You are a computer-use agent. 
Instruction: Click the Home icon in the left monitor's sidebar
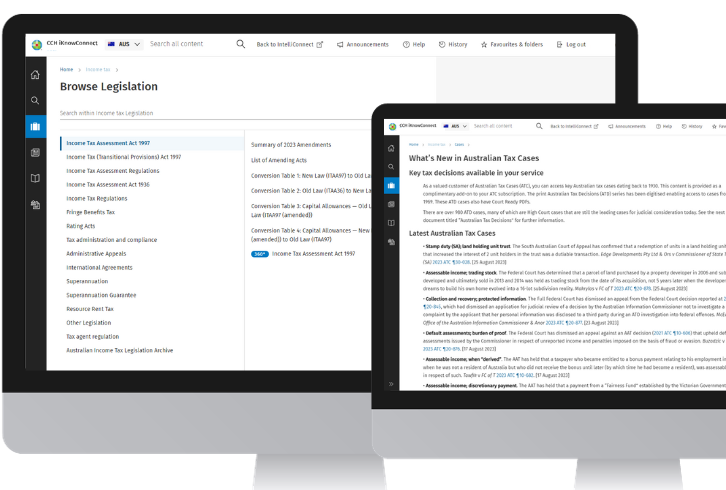point(35,75)
